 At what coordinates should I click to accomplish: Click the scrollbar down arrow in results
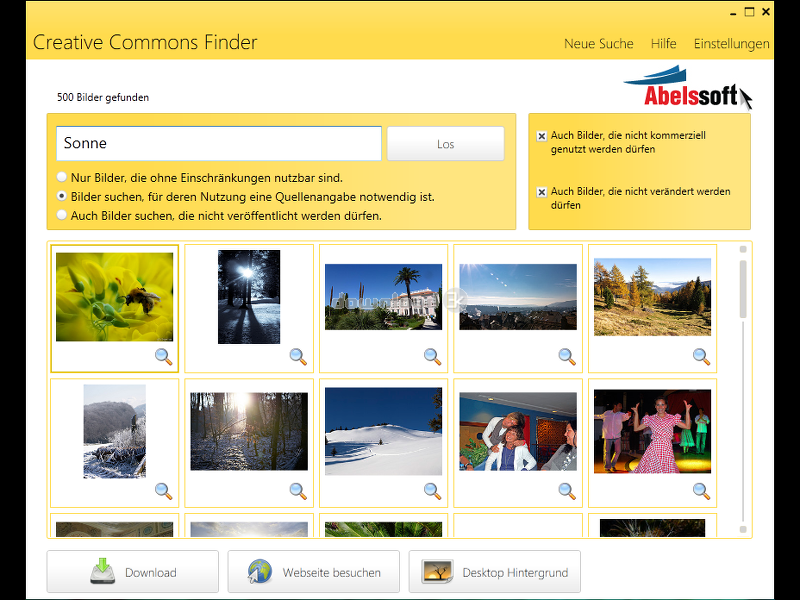click(743, 530)
